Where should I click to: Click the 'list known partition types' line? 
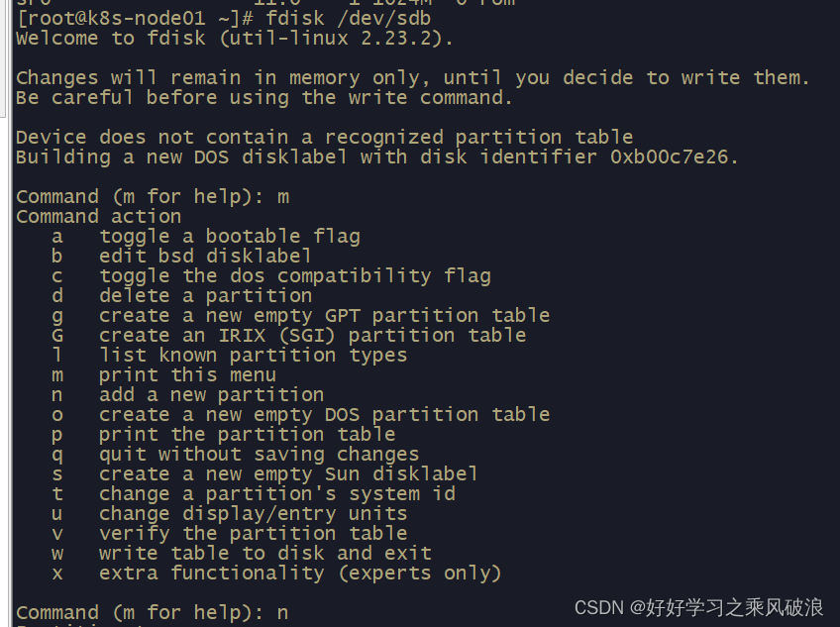click(x=229, y=356)
